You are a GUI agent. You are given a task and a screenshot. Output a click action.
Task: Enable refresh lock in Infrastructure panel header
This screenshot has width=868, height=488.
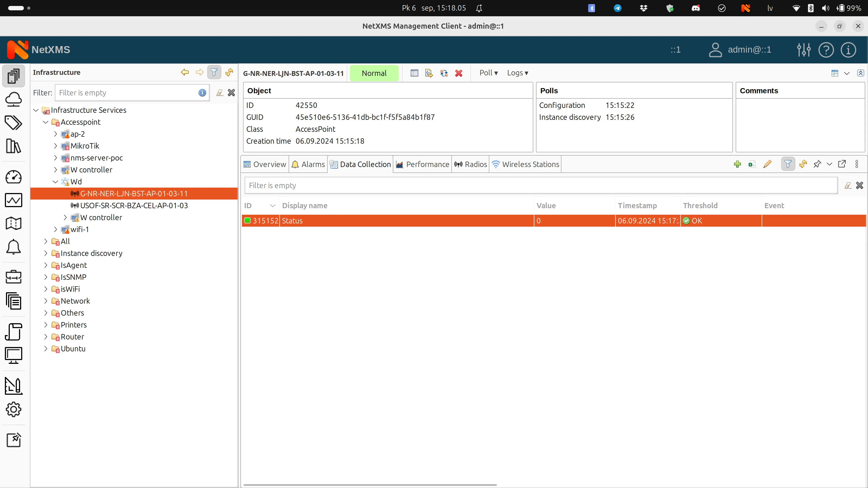[x=229, y=72]
